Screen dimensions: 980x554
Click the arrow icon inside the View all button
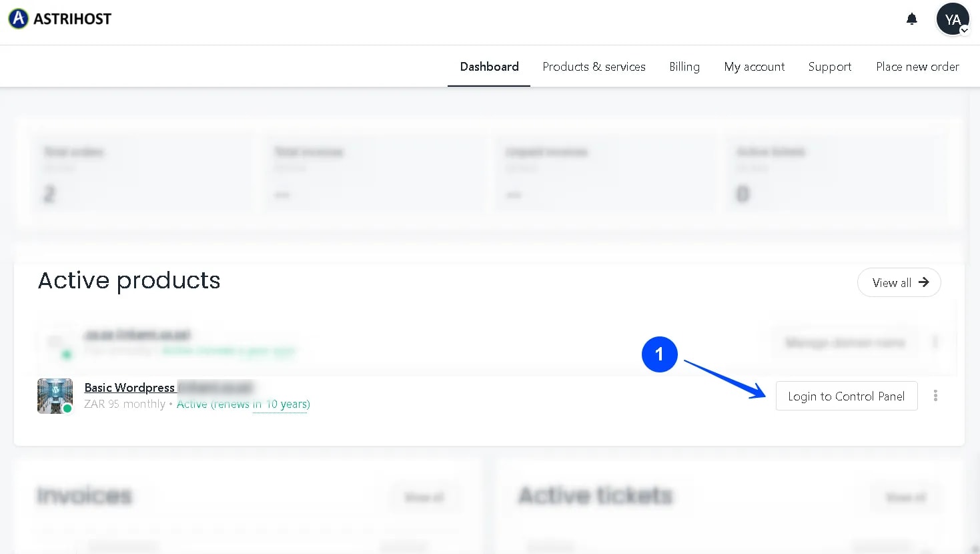pos(923,282)
